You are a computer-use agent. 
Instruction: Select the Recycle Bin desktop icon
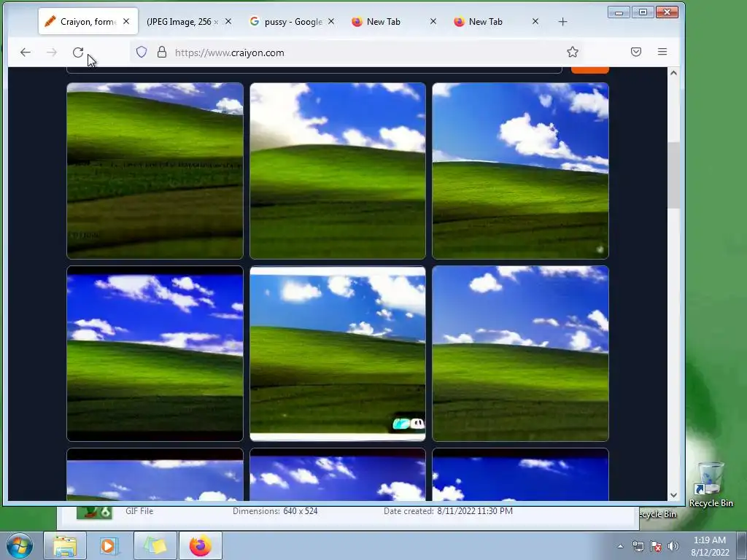711,485
